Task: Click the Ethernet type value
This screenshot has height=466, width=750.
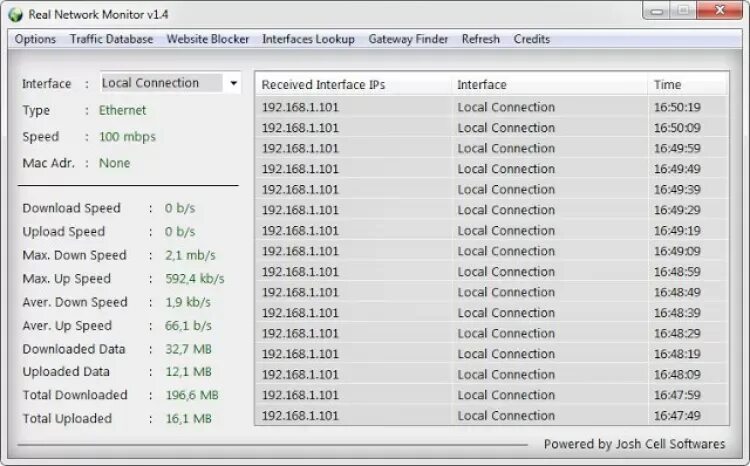Action: coord(122,111)
